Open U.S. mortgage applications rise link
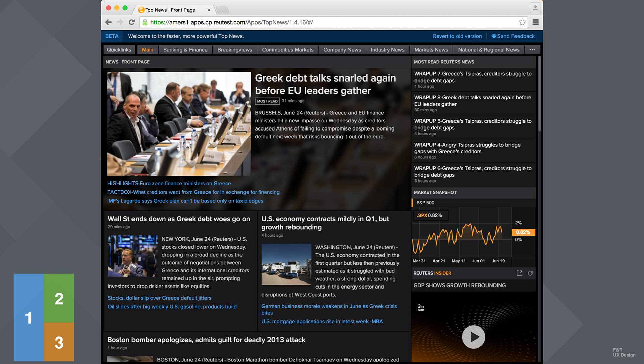Image resolution: width=644 pixels, height=364 pixels. (x=322, y=321)
